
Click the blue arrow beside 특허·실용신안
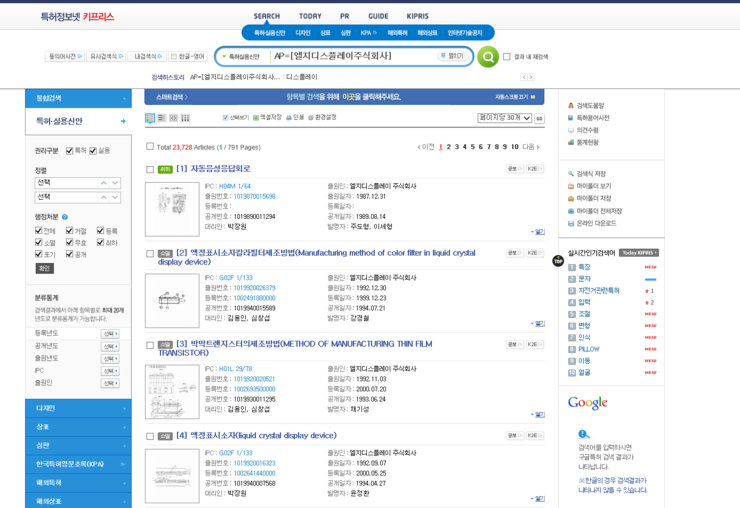[x=123, y=121]
